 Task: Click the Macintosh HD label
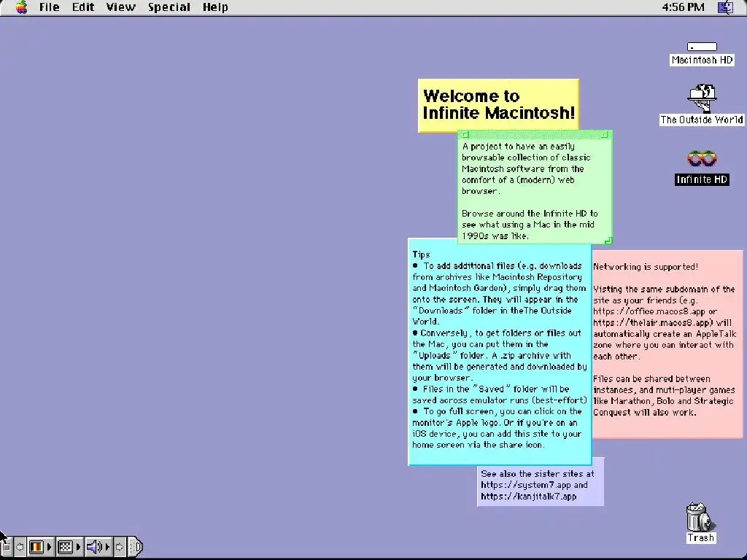(x=702, y=60)
